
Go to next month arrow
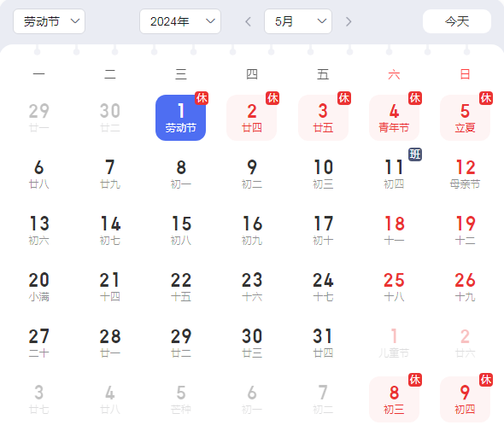click(x=349, y=21)
